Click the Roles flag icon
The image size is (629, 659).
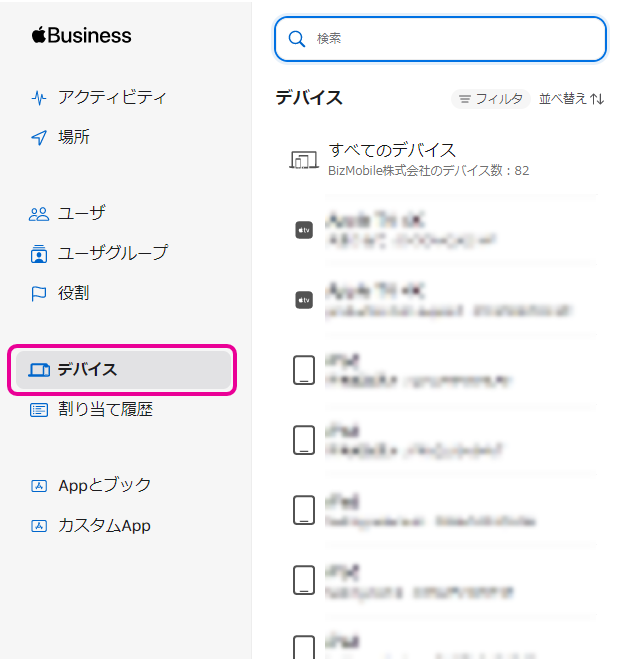point(39,294)
